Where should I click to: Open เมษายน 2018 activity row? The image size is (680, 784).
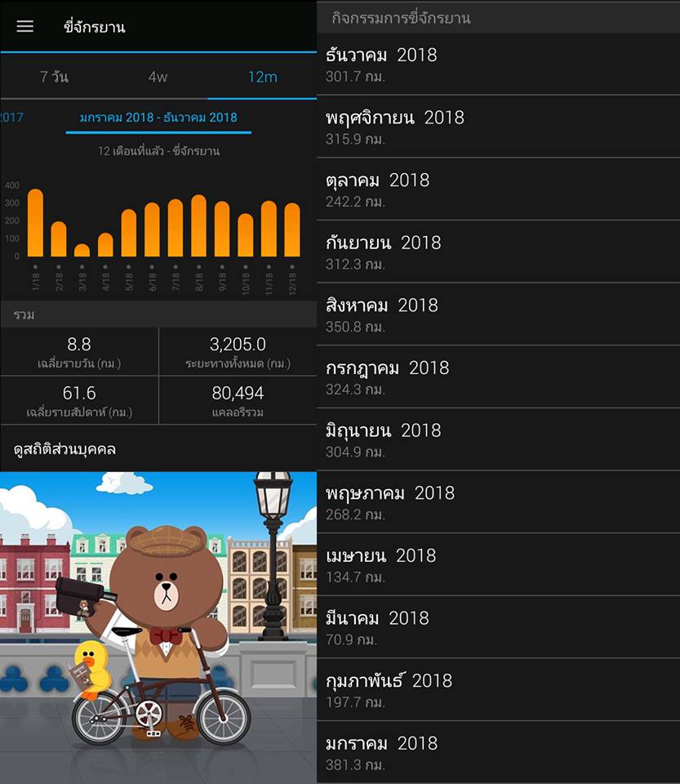pyautogui.click(x=498, y=564)
